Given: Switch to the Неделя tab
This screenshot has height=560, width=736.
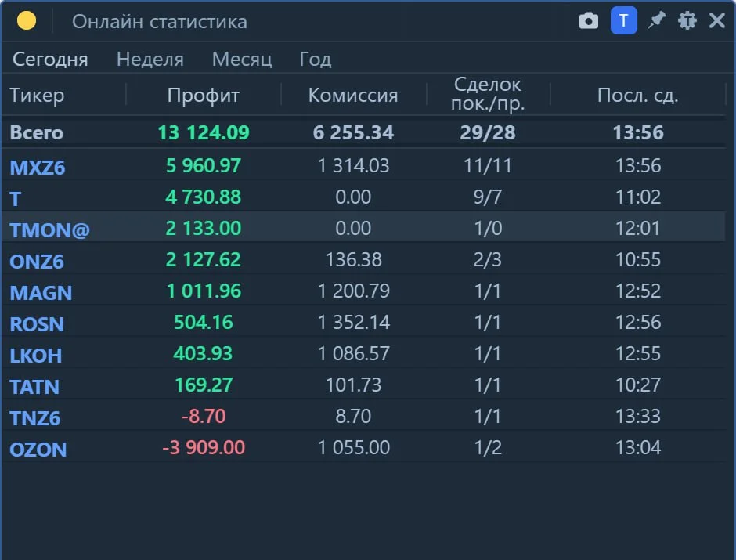Looking at the screenshot, I should [150, 60].
